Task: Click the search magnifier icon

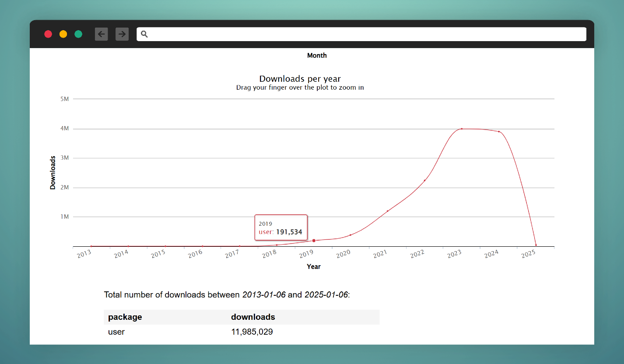Action: pyautogui.click(x=144, y=34)
